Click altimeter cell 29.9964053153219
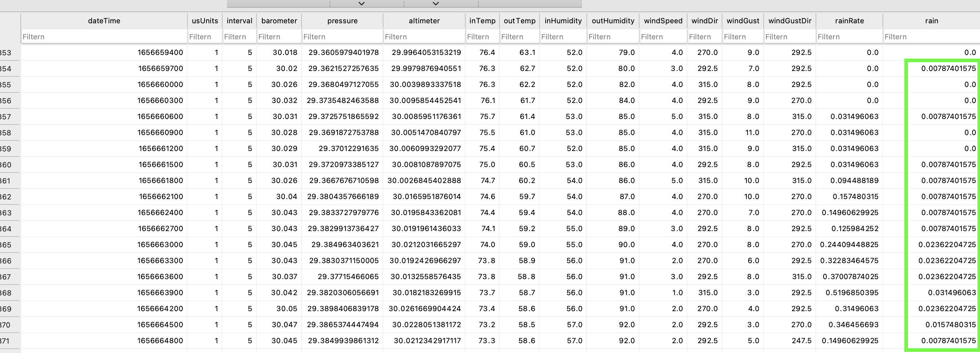 [x=424, y=52]
